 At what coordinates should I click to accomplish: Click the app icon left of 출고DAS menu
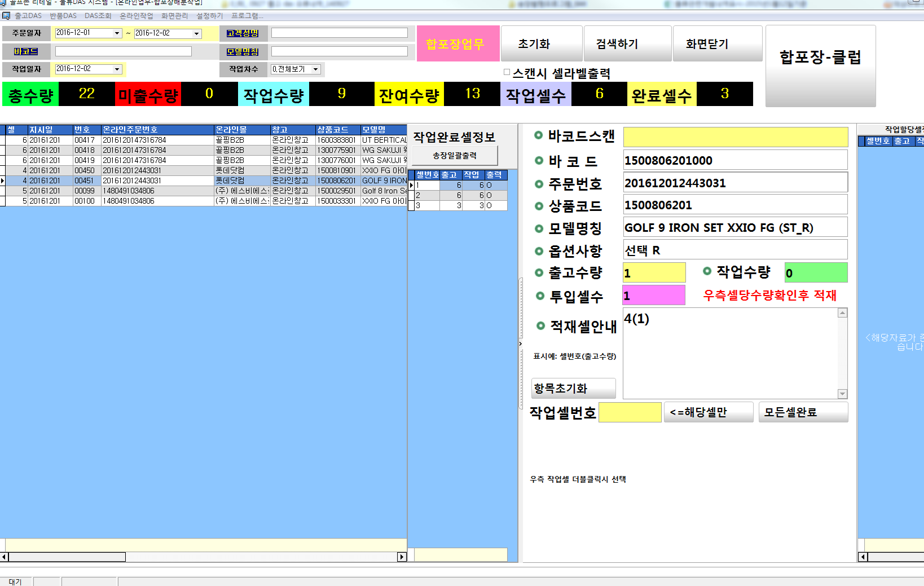tap(6, 16)
